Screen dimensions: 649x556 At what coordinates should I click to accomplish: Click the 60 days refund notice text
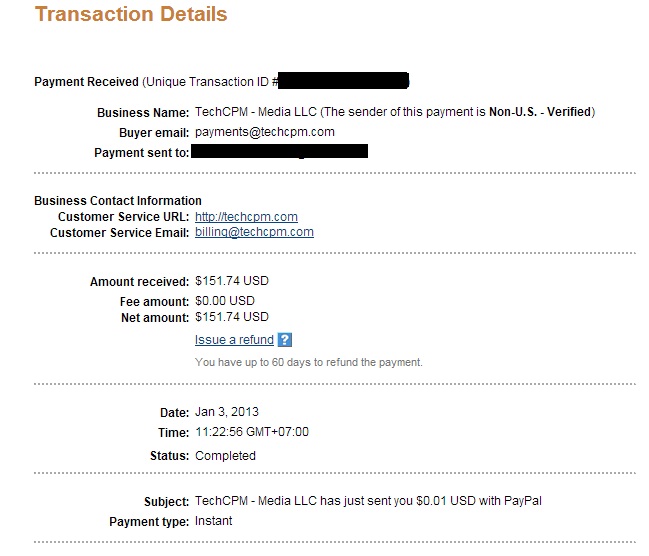(x=309, y=362)
